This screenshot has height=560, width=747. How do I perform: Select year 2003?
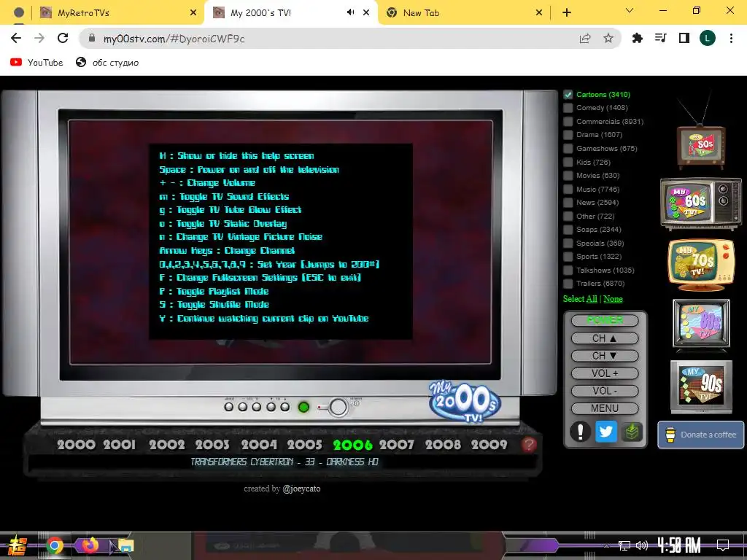click(212, 445)
